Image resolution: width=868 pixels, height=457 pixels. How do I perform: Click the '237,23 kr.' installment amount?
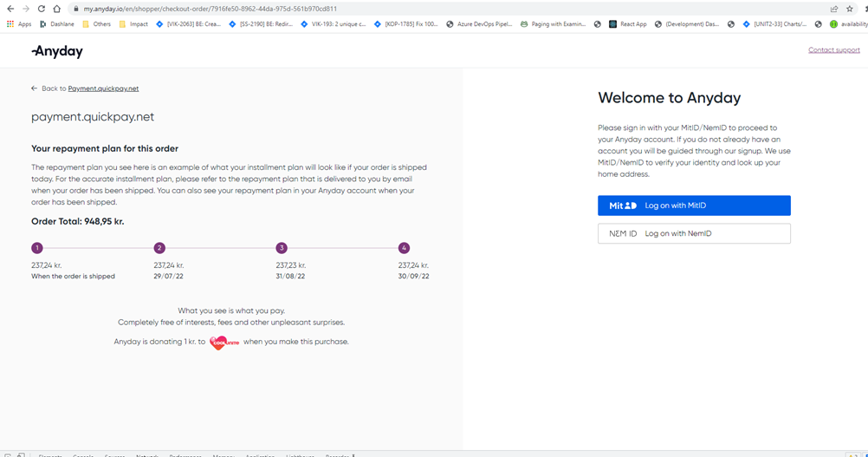tap(290, 265)
